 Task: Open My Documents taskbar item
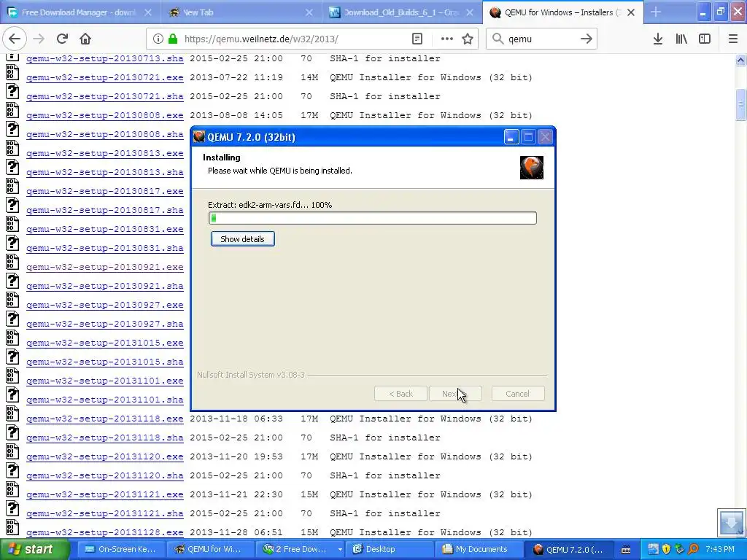tap(480, 550)
